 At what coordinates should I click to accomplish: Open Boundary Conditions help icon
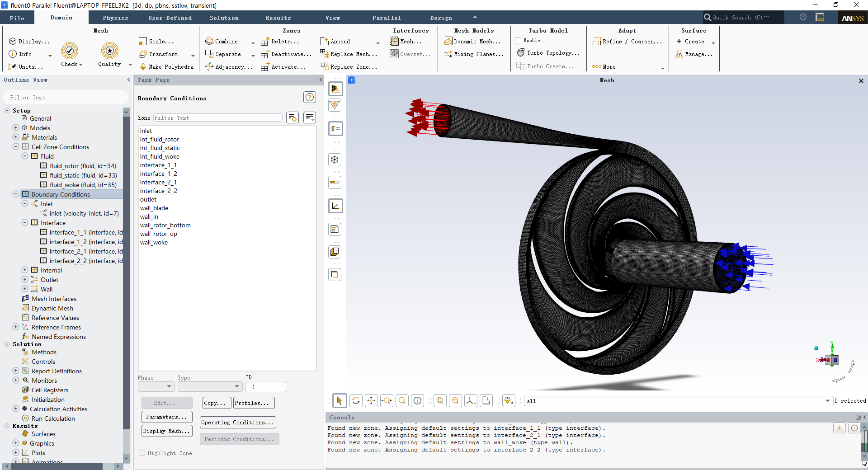pos(309,98)
